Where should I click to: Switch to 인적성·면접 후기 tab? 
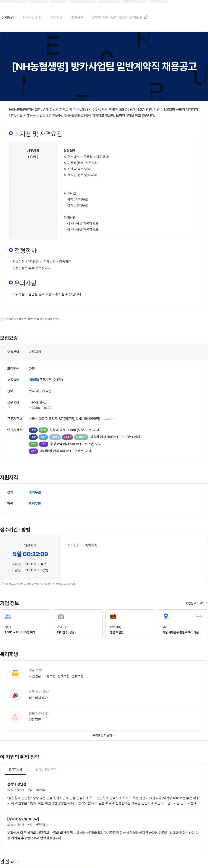point(45,770)
